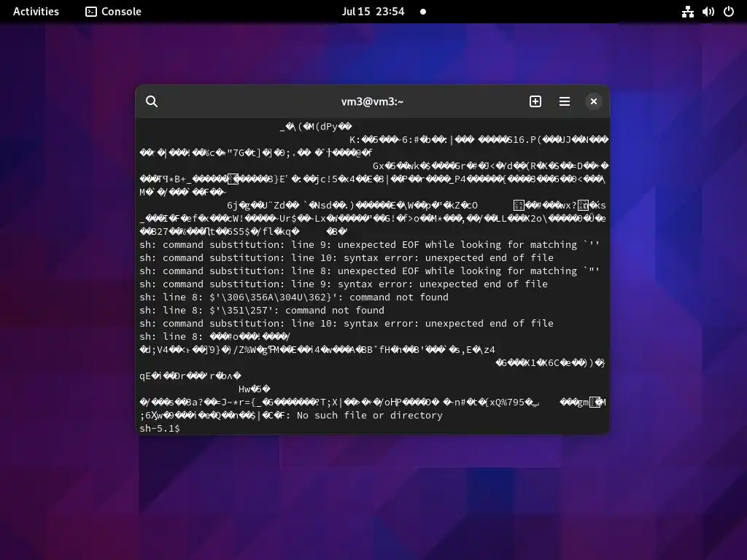Click the 'qE' garbled line starting text
Image resolution: width=747 pixels, height=560 pixels.
coord(190,376)
